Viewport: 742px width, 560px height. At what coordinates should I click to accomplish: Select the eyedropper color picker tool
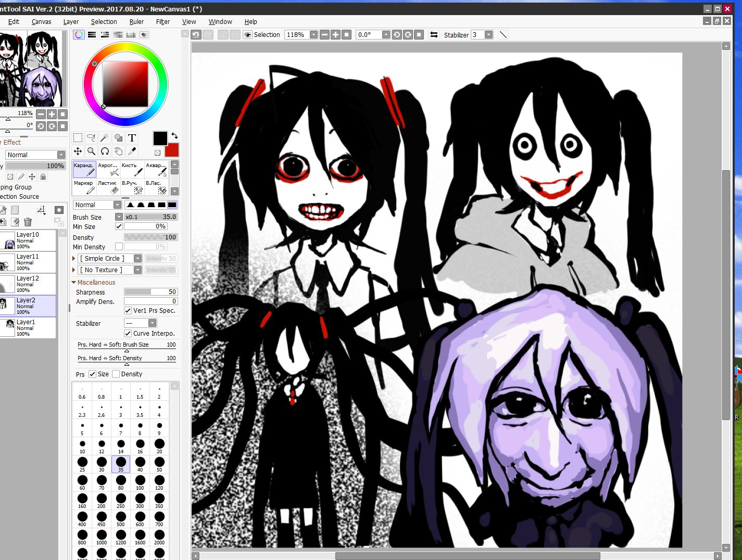point(132,151)
